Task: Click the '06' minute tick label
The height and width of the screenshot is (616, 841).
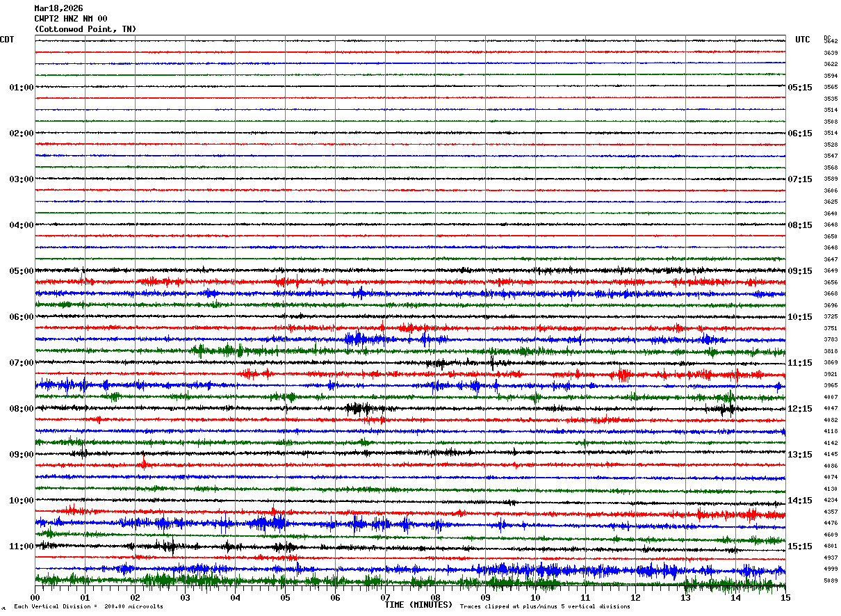Action: pyautogui.click(x=336, y=598)
